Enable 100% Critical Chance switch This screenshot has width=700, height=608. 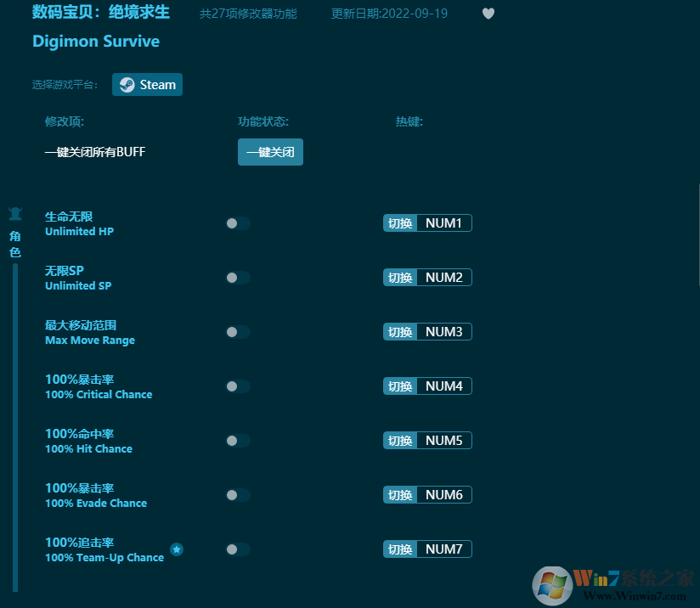pos(238,386)
